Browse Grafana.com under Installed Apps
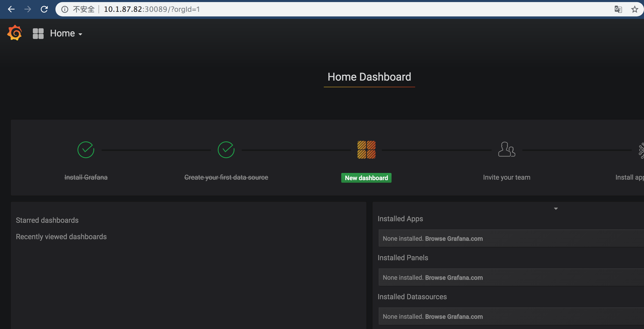644x329 pixels. click(x=454, y=239)
